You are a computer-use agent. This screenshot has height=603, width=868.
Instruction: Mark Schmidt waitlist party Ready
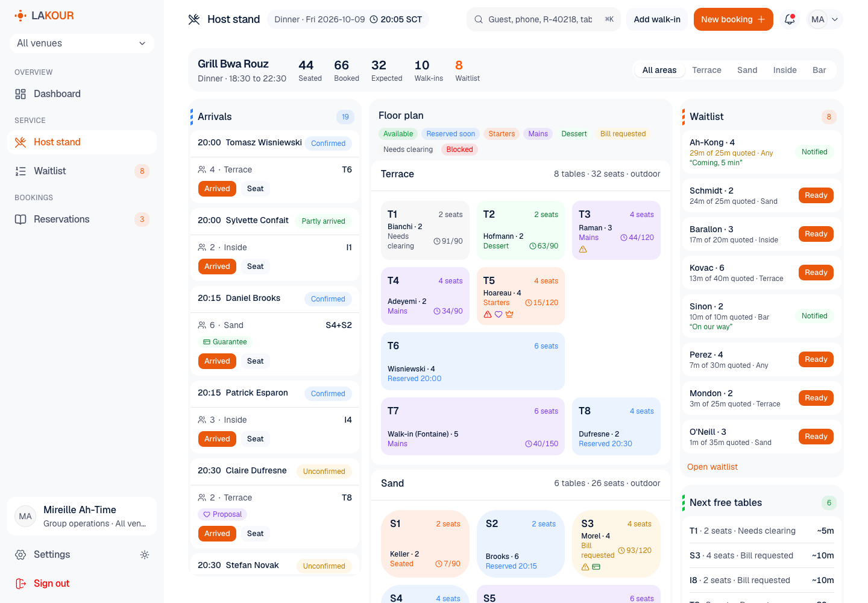[816, 195]
